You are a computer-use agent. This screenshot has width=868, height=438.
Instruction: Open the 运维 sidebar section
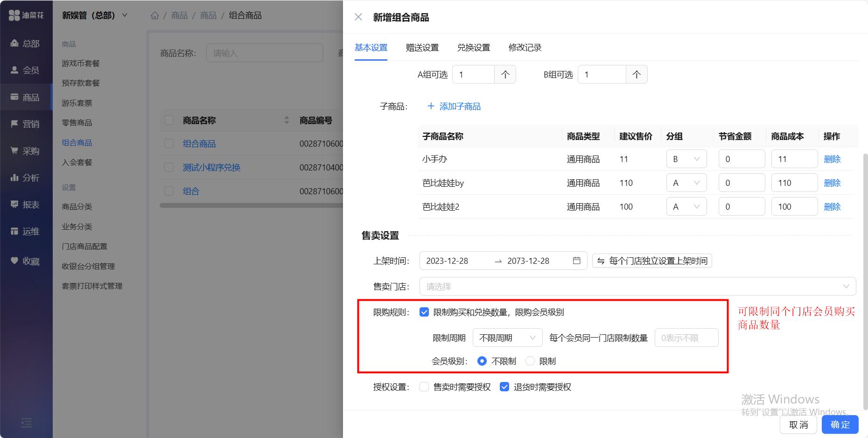(x=25, y=231)
